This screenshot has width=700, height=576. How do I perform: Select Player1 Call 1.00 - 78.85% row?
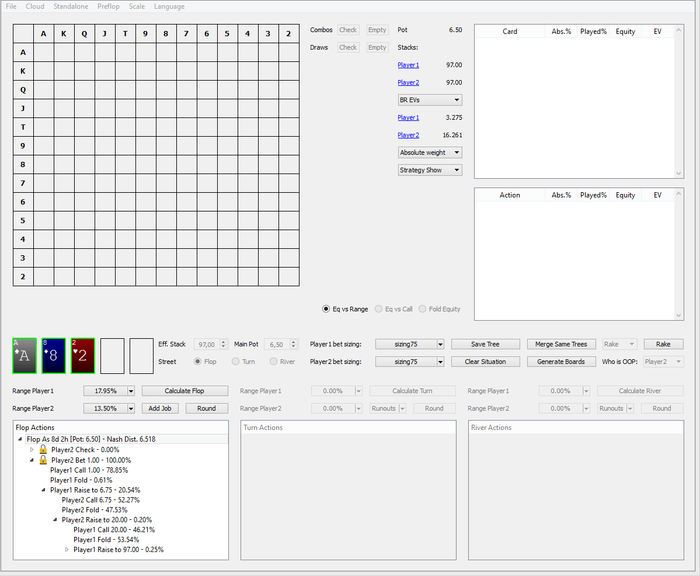pos(89,470)
